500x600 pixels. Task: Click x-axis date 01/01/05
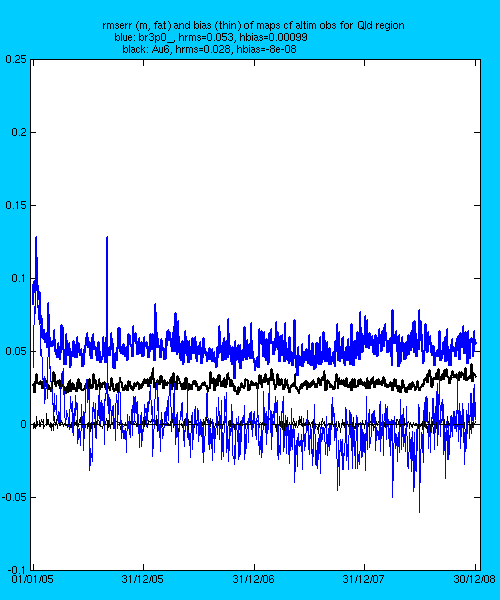click(33, 579)
